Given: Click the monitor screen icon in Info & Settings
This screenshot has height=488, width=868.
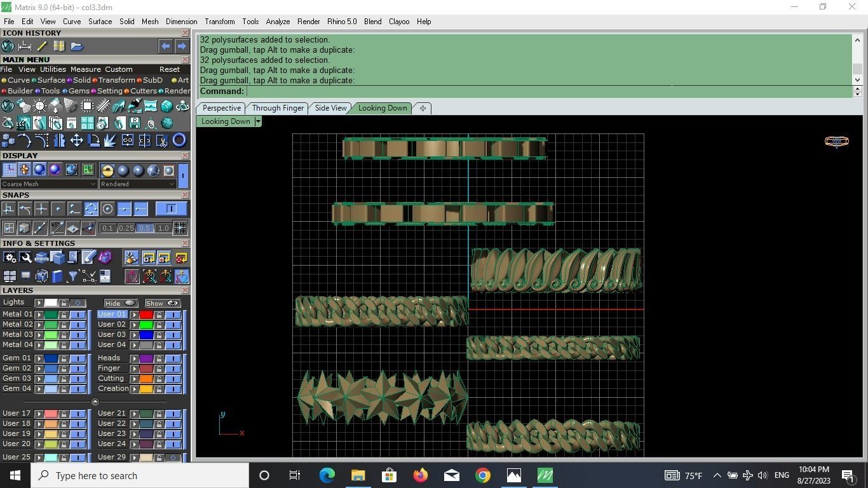Looking at the screenshot, I should tap(25, 276).
